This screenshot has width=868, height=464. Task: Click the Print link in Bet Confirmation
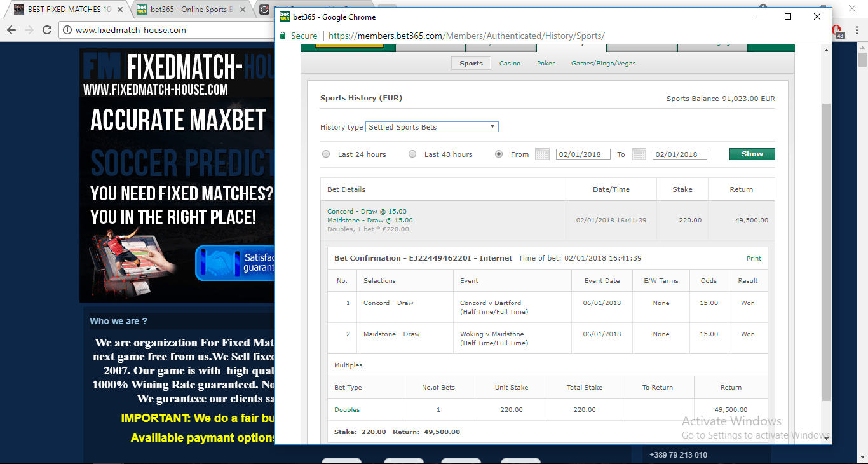pos(754,259)
